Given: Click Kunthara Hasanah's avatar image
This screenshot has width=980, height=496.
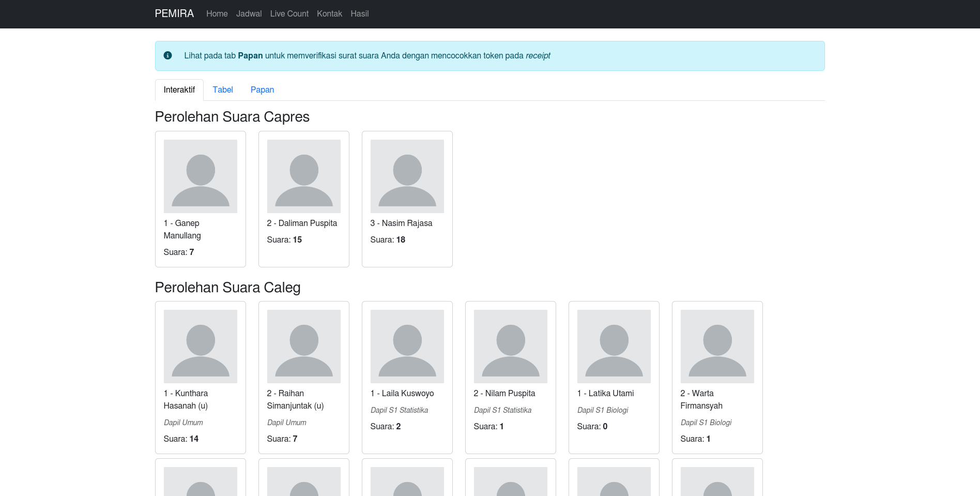Looking at the screenshot, I should tap(200, 347).
